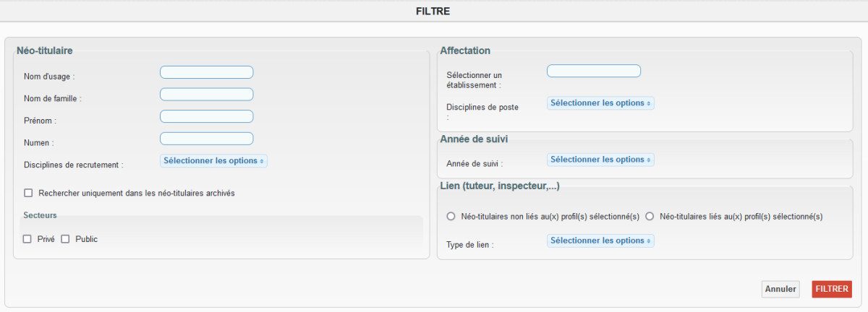Tick the Public sector checkbox
Image resolution: width=868 pixels, height=312 pixels.
[x=65, y=239]
